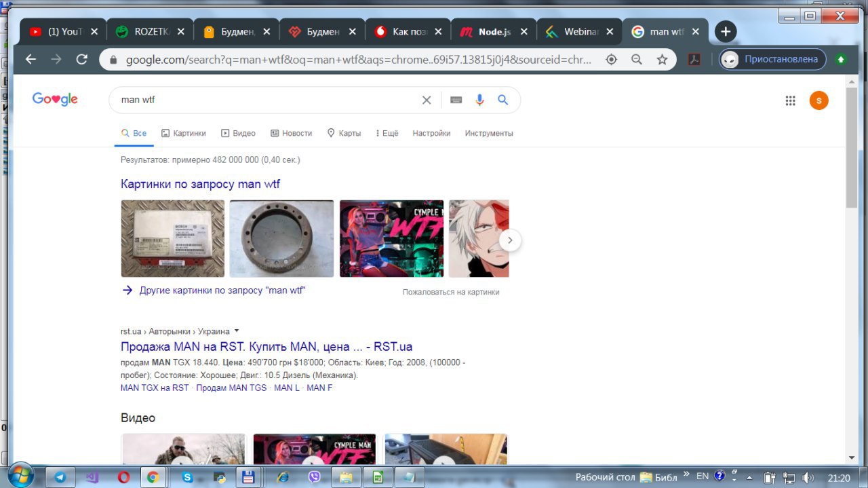Select the Карты search filter
The width and height of the screenshot is (868, 488).
pos(344,133)
